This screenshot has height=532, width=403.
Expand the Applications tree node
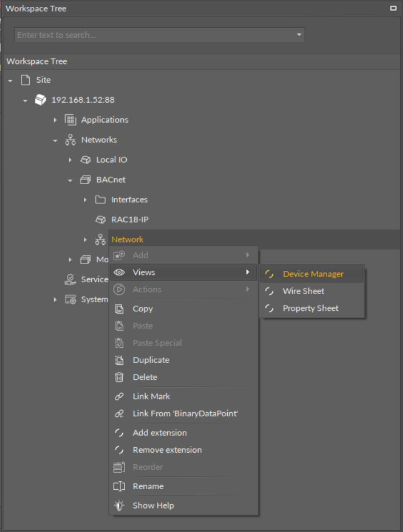[55, 120]
